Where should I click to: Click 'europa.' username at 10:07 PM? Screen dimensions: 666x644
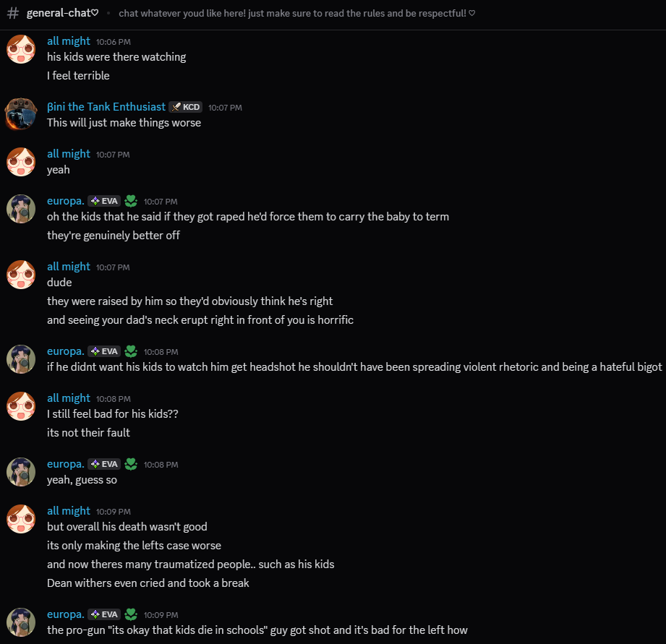[x=65, y=201]
